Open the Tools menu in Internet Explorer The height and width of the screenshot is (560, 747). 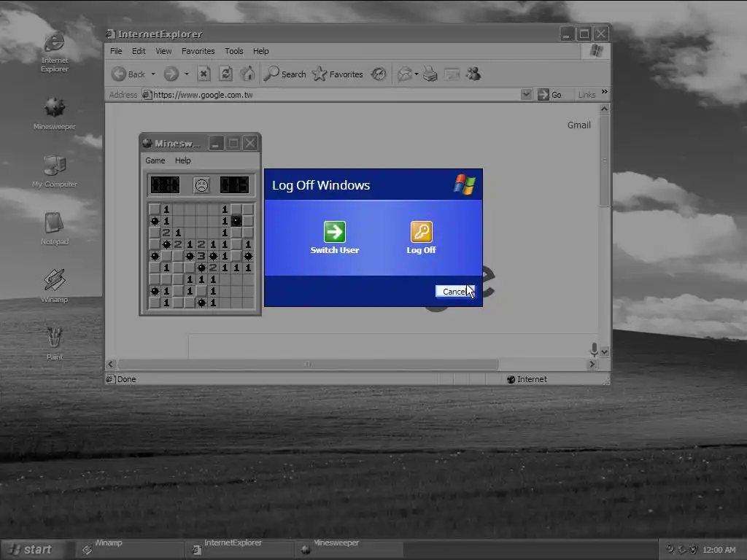tap(234, 51)
